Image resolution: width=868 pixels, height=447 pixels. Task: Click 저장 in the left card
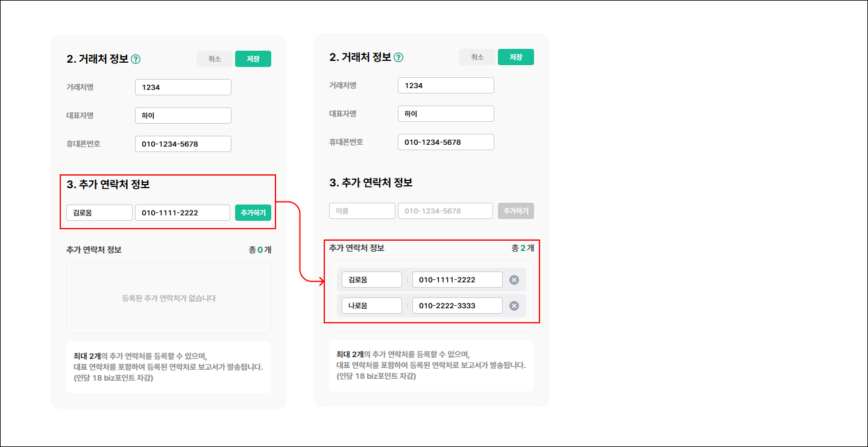(253, 59)
